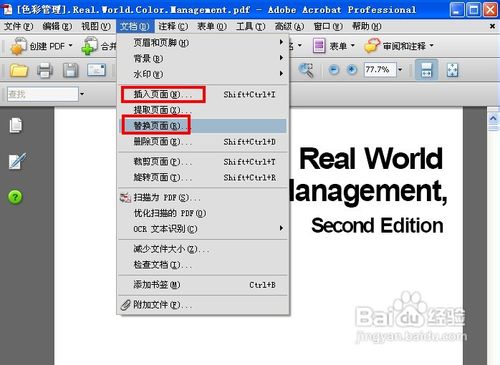Click the Document (文档) menu title
This screenshot has width=500, height=365.
pyautogui.click(x=134, y=26)
